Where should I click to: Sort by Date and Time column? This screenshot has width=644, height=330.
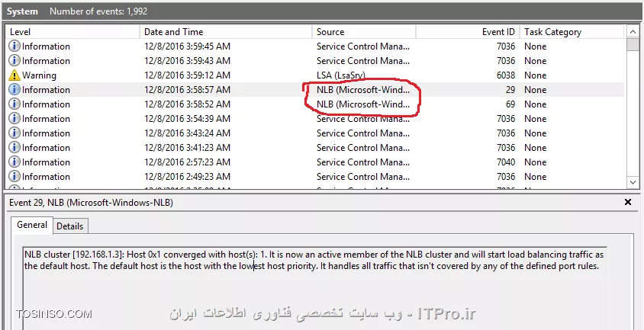click(226, 32)
